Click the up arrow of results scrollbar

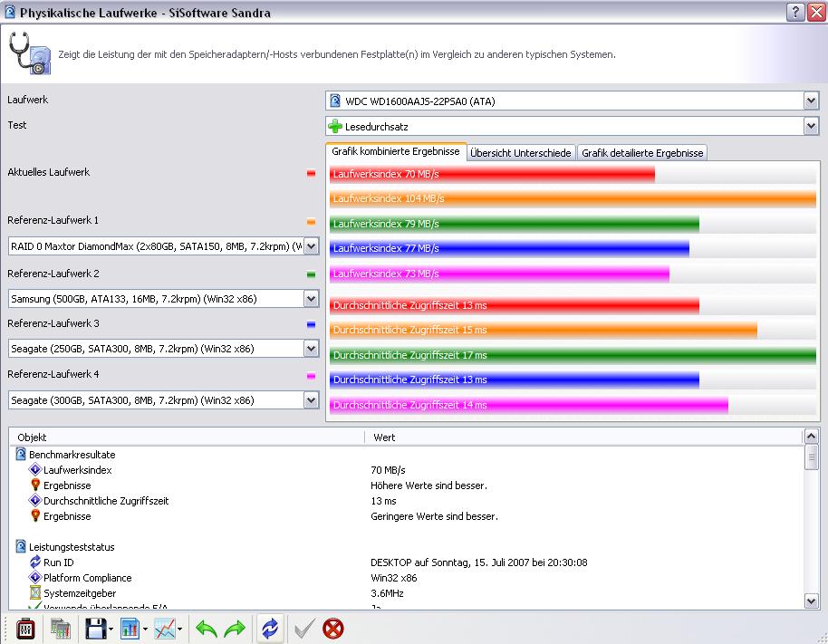tap(811, 437)
